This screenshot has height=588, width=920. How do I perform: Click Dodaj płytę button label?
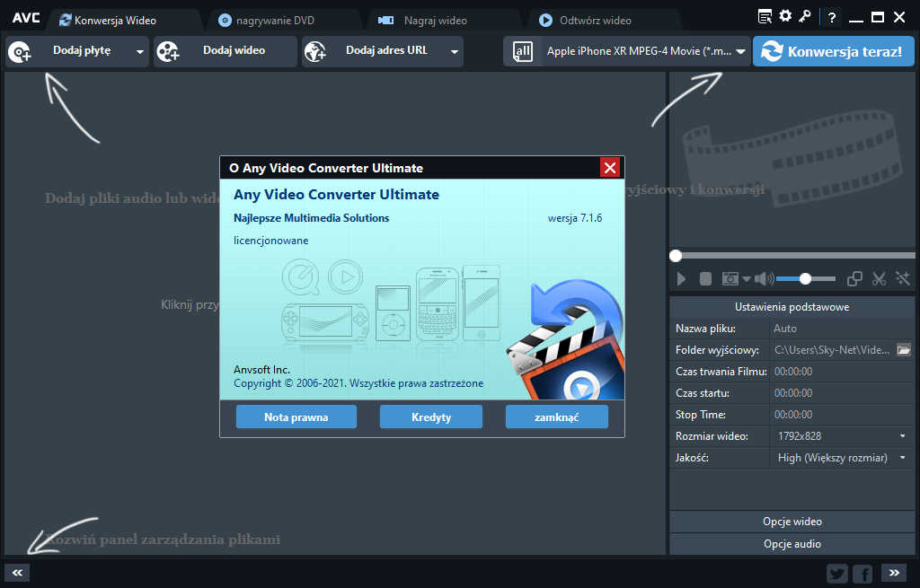click(x=82, y=50)
